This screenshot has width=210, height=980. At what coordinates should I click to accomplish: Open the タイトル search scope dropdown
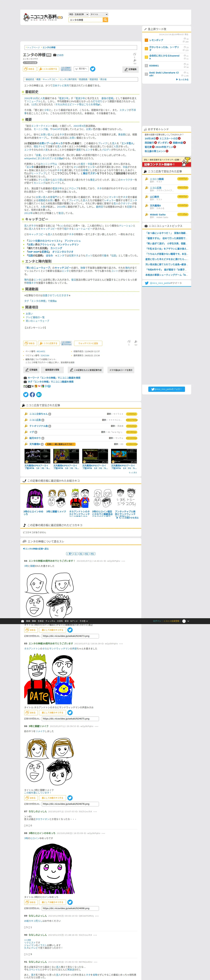(x=99, y=15)
